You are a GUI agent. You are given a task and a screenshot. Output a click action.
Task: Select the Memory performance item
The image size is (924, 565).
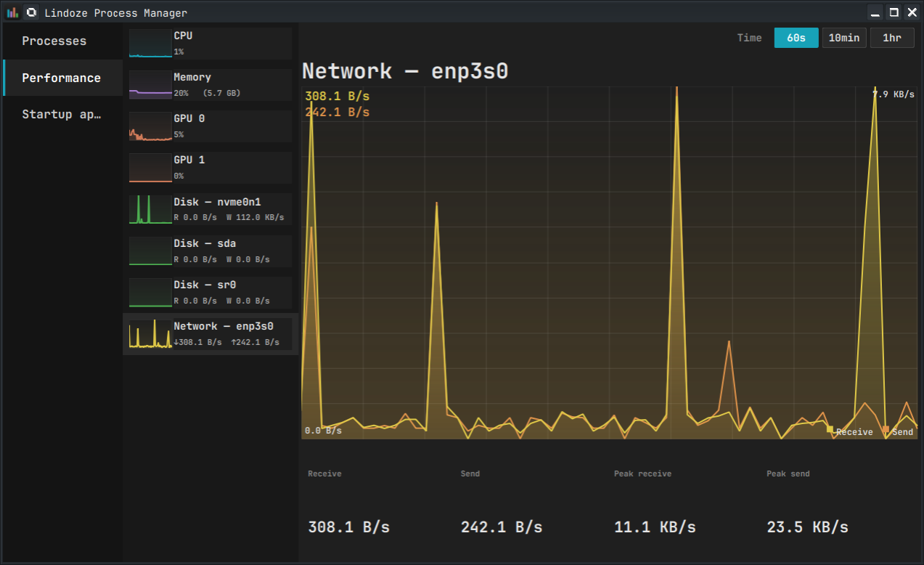210,85
